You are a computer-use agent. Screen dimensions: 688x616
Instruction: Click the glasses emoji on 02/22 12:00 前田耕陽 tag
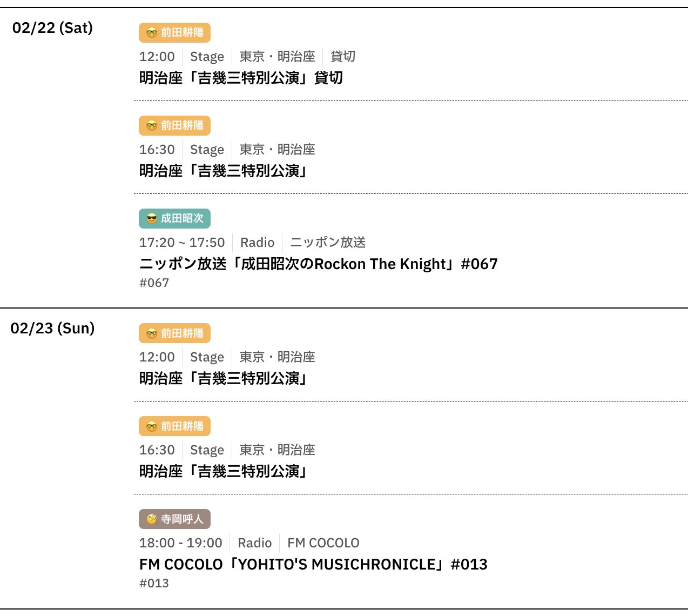click(152, 32)
